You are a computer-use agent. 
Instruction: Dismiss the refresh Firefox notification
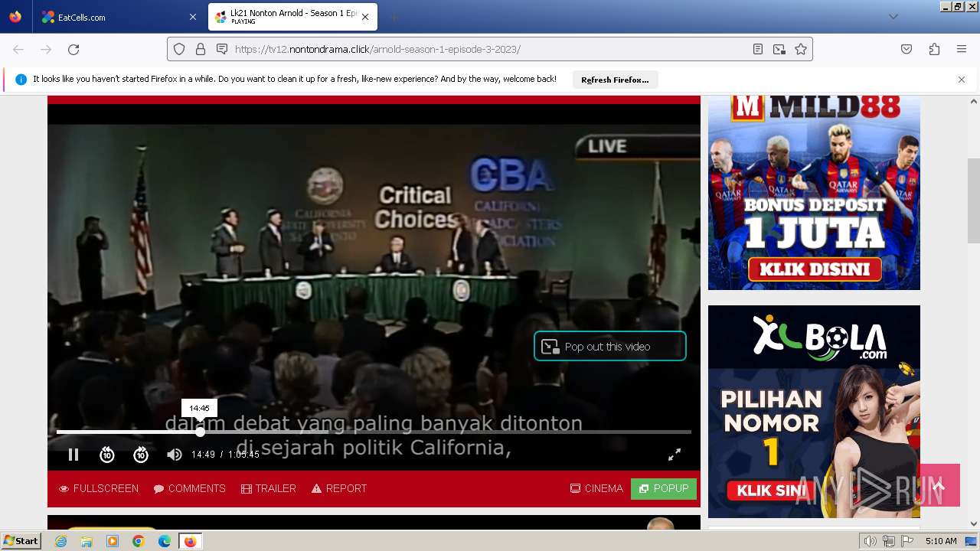pos(962,80)
